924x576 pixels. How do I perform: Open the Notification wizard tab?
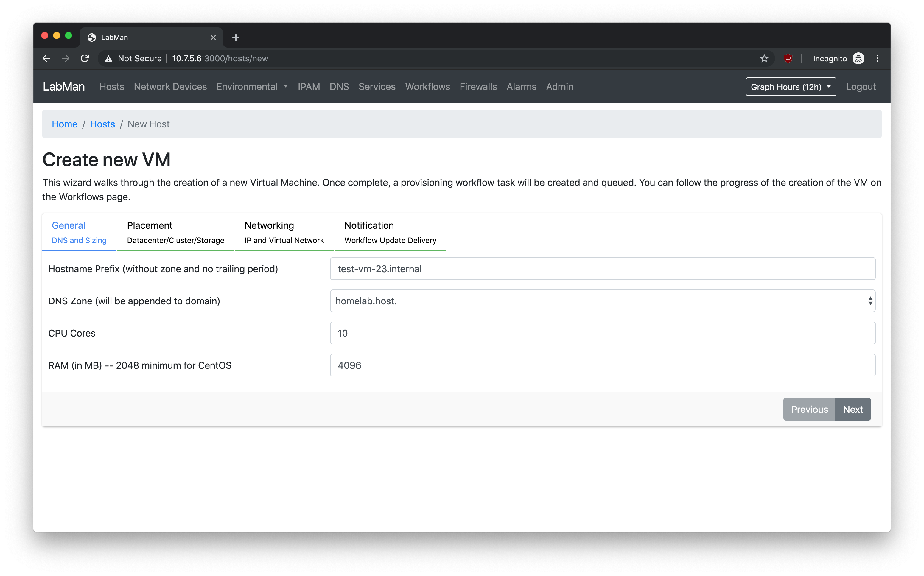click(390, 232)
